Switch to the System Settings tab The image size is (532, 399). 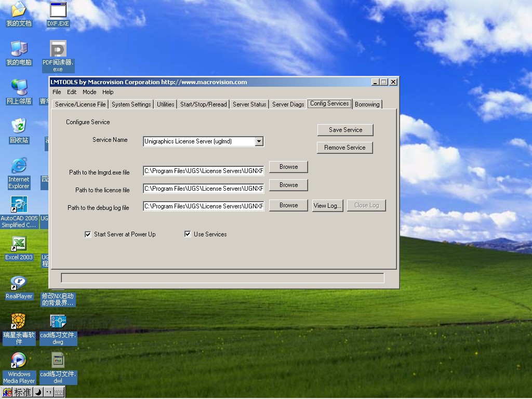[x=131, y=104]
